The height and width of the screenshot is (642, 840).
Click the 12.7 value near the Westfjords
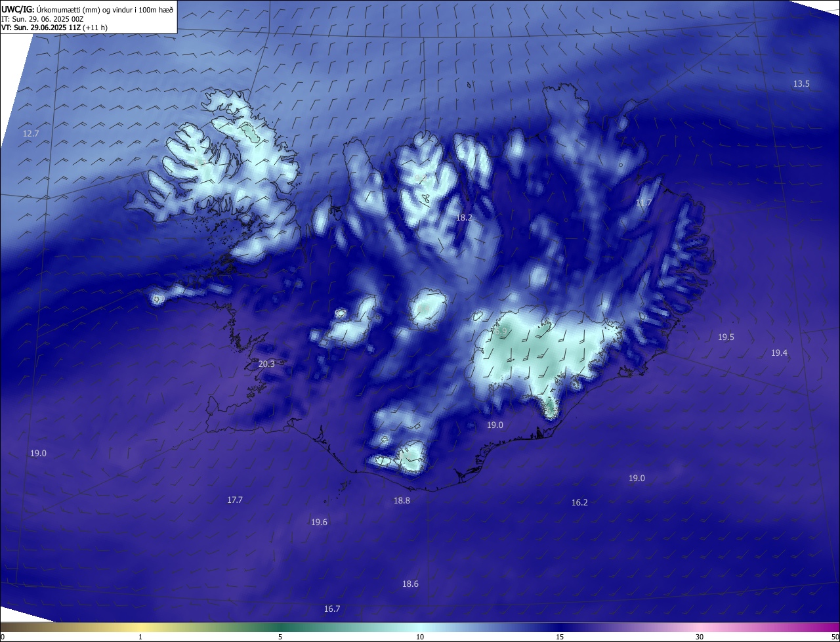click(x=31, y=133)
